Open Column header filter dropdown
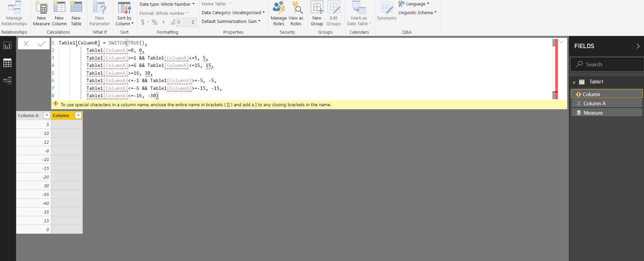 (78, 115)
